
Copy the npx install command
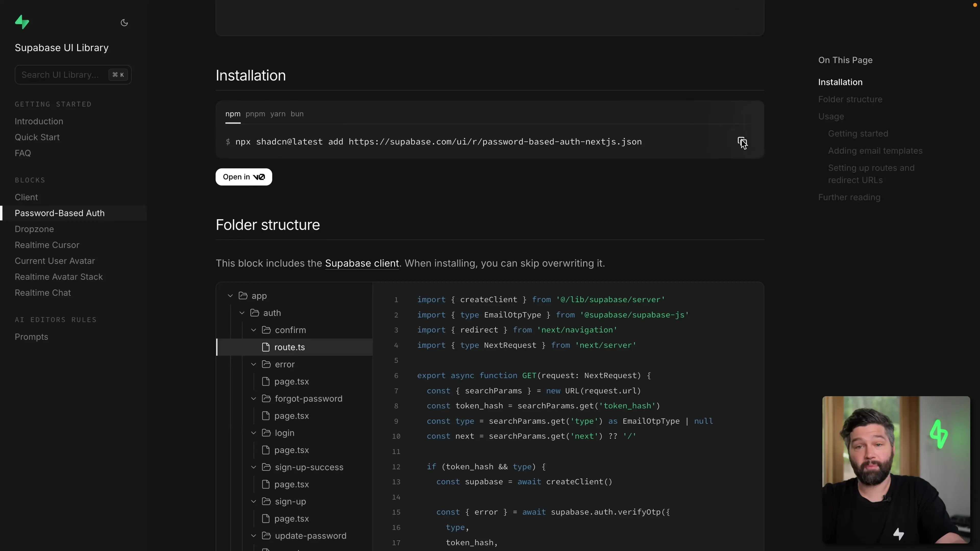742,142
